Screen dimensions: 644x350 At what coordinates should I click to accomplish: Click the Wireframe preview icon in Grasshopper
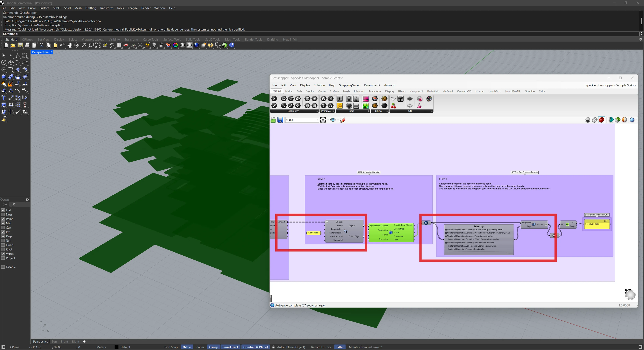[x=595, y=120]
